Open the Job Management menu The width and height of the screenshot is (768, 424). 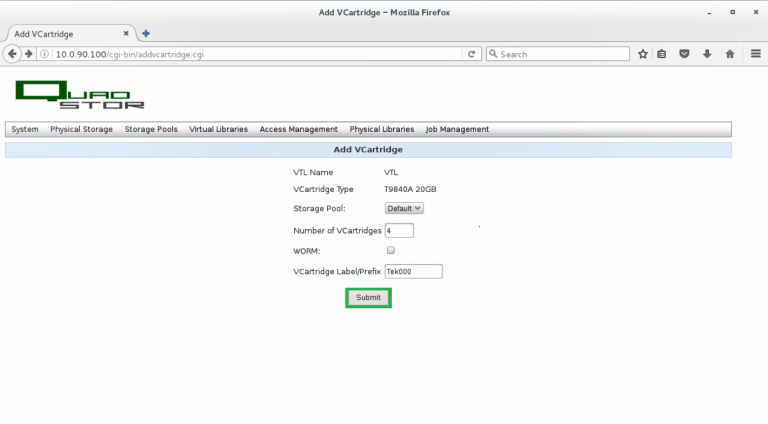coord(457,129)
